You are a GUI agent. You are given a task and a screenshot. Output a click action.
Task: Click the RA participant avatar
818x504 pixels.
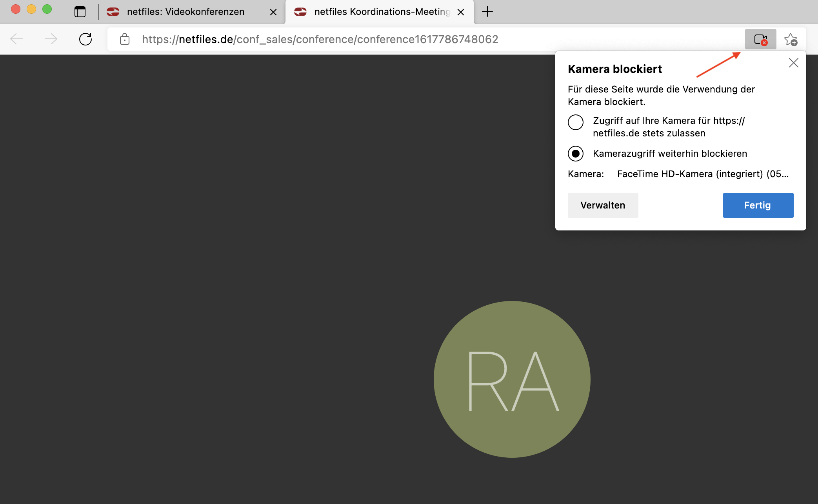[512, 379]
